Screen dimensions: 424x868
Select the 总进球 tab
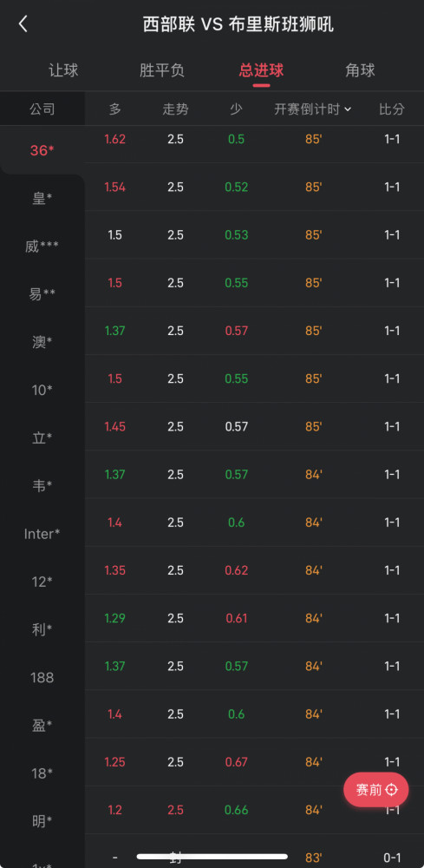(262, 71)
